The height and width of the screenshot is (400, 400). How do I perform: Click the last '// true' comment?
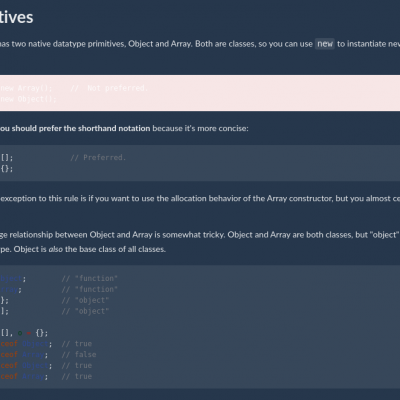77,376
